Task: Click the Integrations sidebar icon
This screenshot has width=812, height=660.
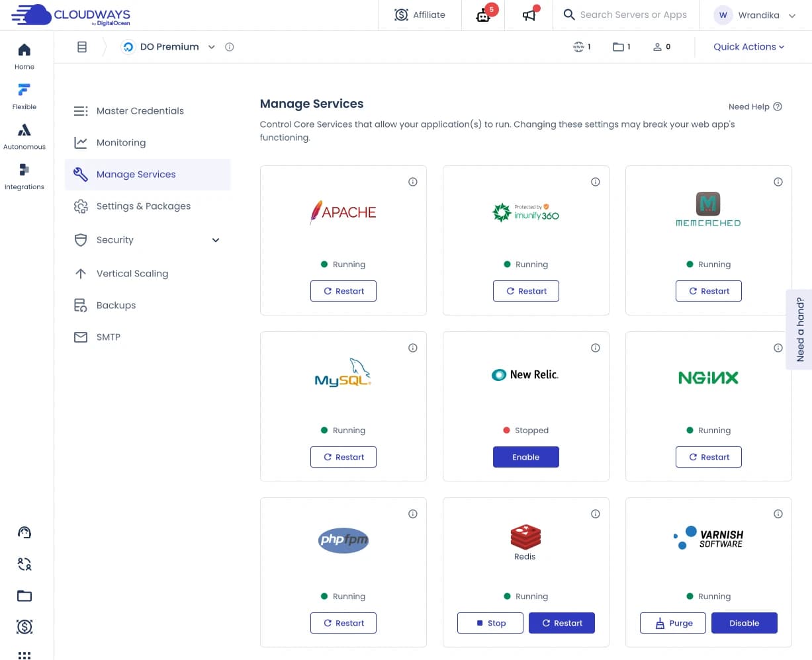Action: click(x=24, y=176)
